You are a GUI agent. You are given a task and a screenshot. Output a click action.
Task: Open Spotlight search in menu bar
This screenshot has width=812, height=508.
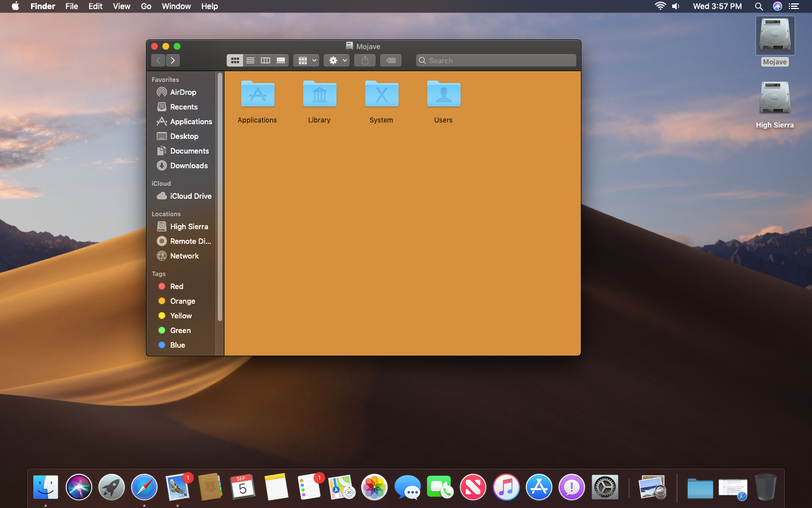pos(759,6)
